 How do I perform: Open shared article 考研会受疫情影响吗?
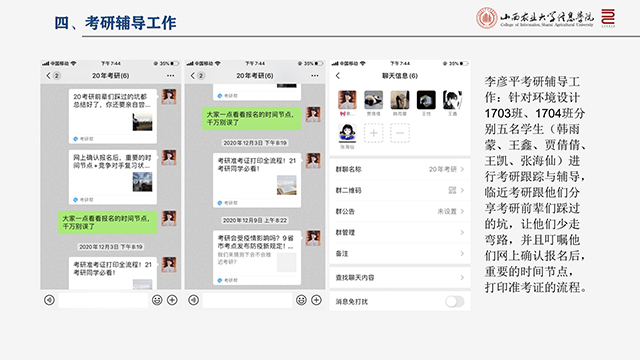tap(257, 258)
